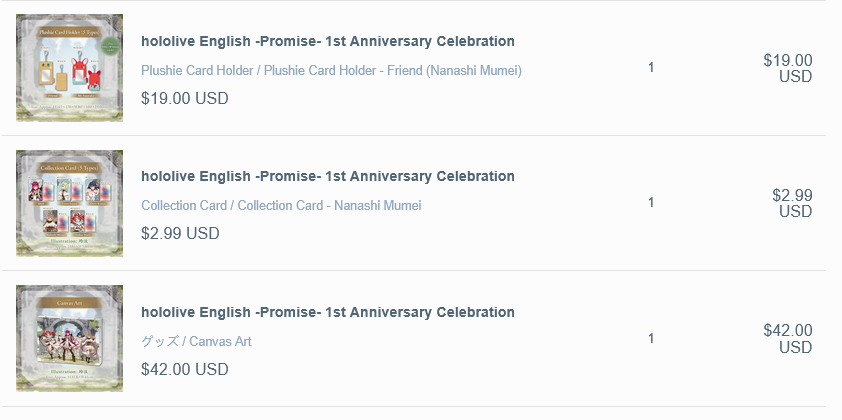This screenshot has width=842, height=420.
Task: Click quantity 1 in Plushie Card Holder row
Action: pos(651,68)
